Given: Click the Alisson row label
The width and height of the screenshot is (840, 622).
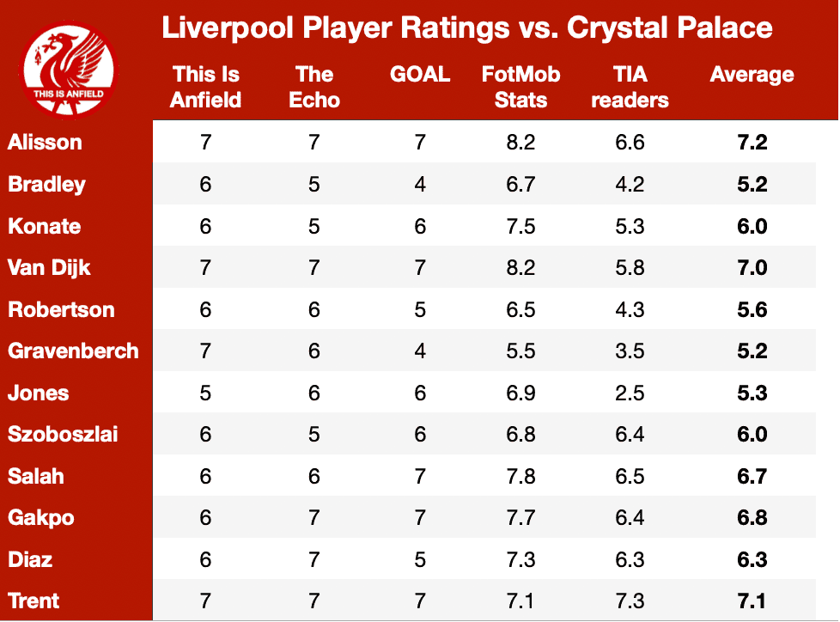Looking at the screenshot, I should tap(45, 142).
